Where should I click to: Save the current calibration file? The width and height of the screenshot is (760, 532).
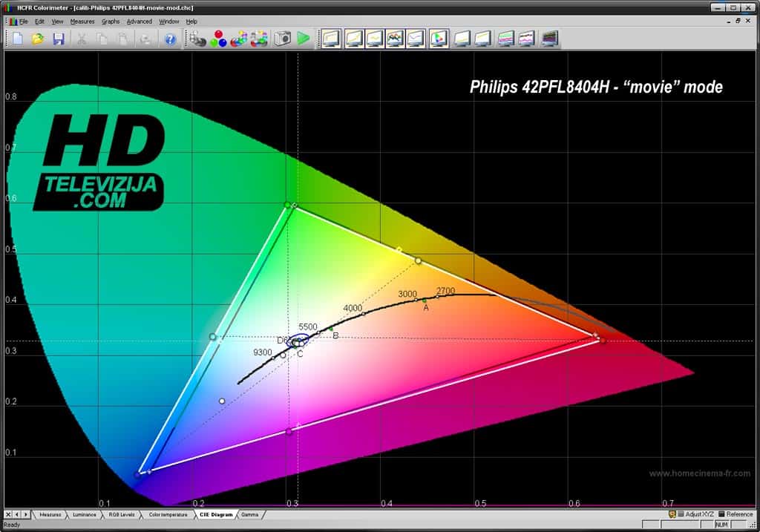tap(59, 39)
